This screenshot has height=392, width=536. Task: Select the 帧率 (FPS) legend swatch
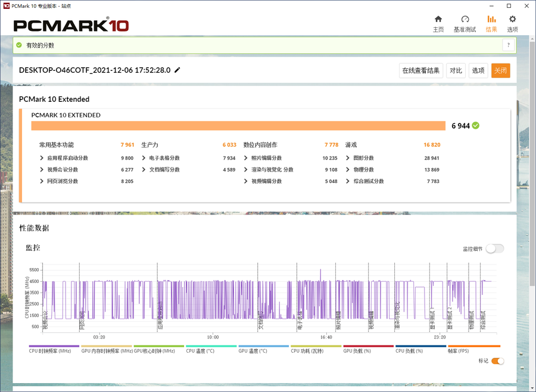point(473,346)
